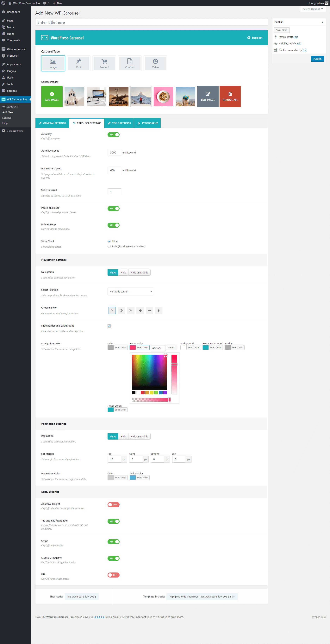Image resolution: width=330 pixels, height=644 pixels.
Task: Open the Vertically center position dropdown
Action: (x=130, y=291)
